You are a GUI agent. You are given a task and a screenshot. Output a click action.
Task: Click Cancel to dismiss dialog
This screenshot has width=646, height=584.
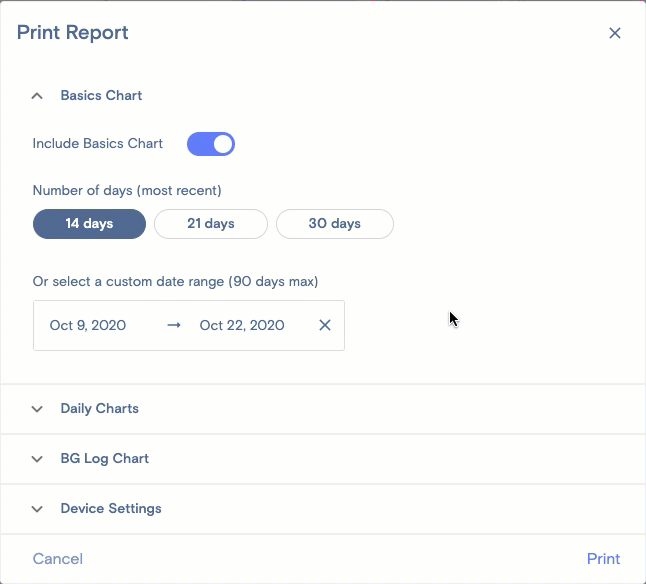(x=58, y=559)
